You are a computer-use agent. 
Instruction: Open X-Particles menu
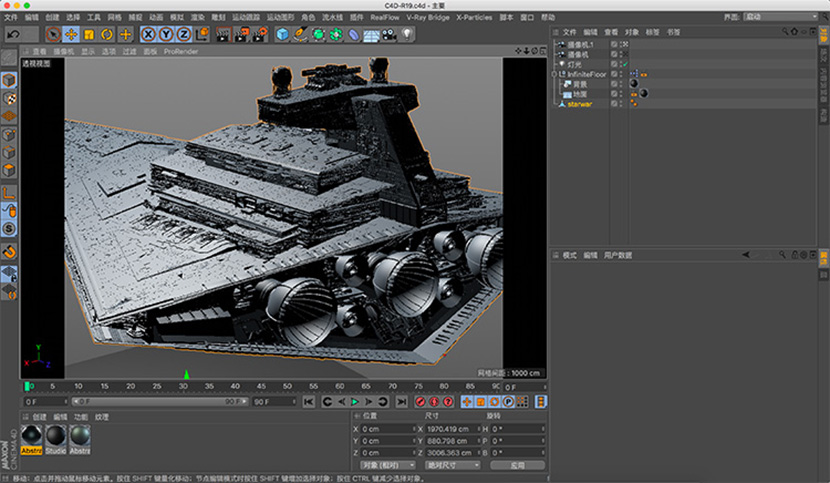pyautogui.click(x=474, y=17)
